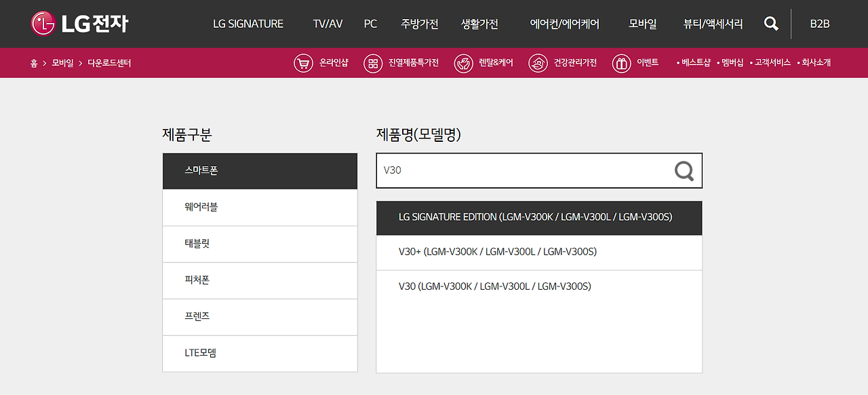Viewport: 868px width, 395px height.
Task: Click the 홈 breadcrumb link
Action: click(x=34, y=63)
